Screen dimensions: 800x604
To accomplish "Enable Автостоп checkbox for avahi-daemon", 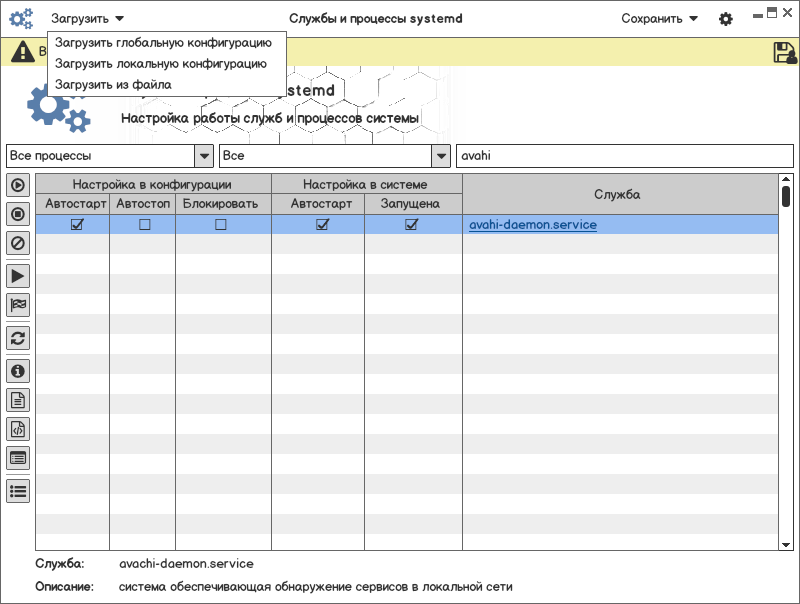I will click(x=144, y=225).
